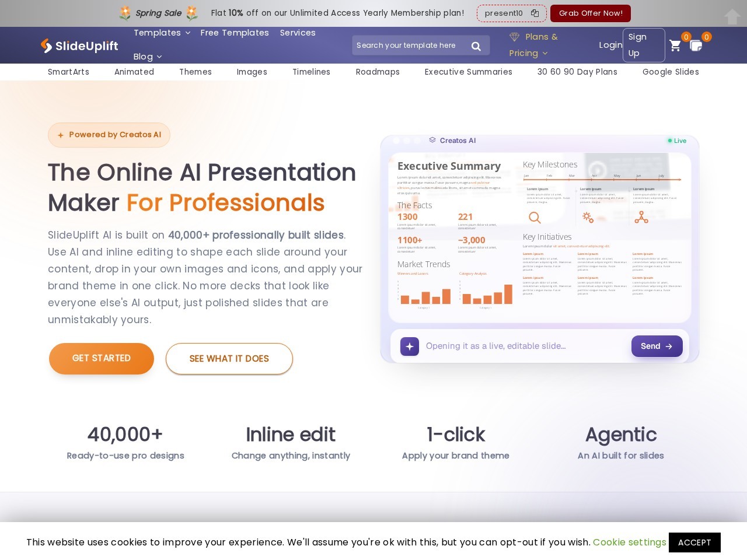
Task: Click the Login link
Action: point(610,45)
